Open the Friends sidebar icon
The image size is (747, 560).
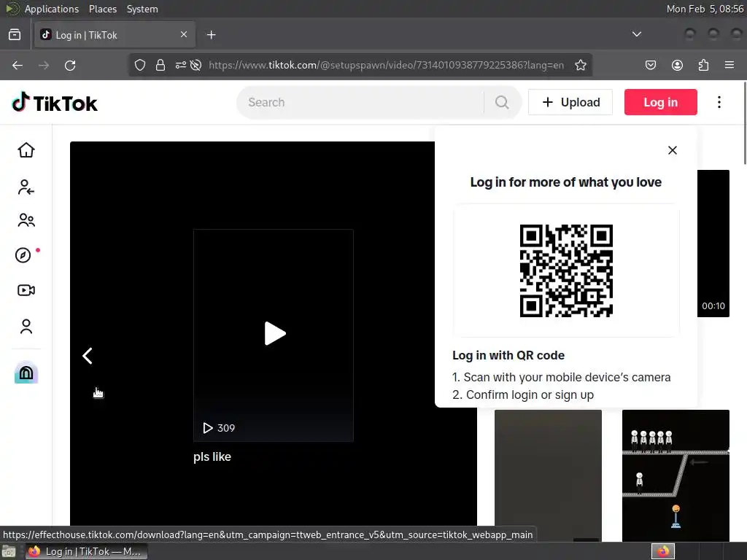coord(26,220)
